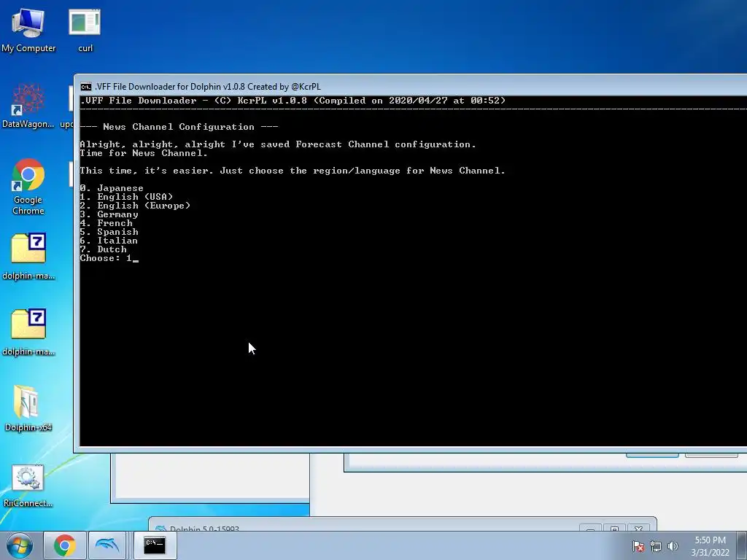Open the clock showing 5:50 PM
The width and height of the screenshot is (747, 560).
[x=710, y=546]
